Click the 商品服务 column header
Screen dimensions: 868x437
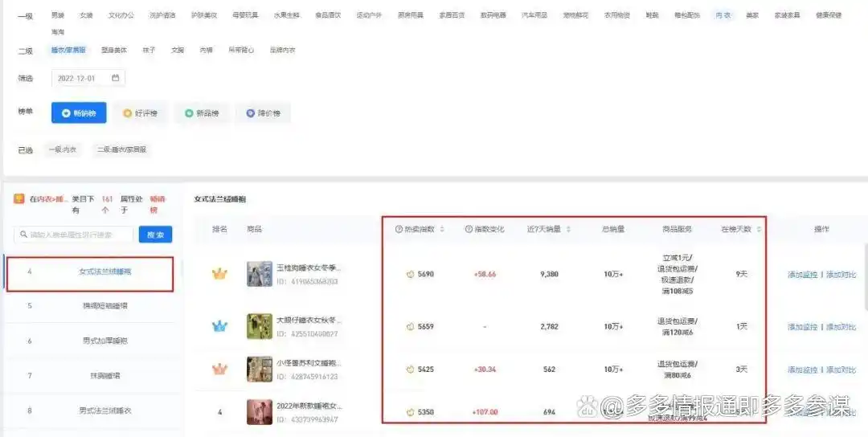(x=677, y=229)
